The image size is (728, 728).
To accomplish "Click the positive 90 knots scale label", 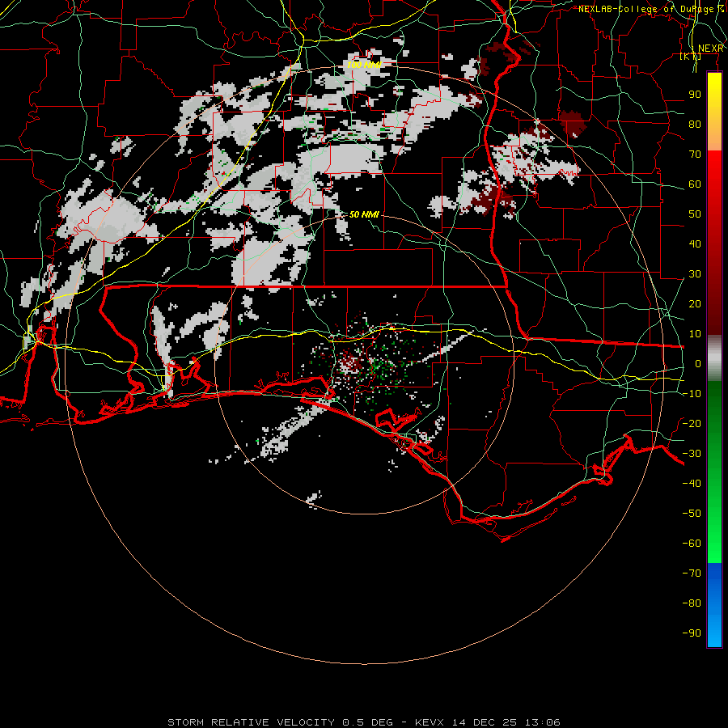I will coord(695,95).
